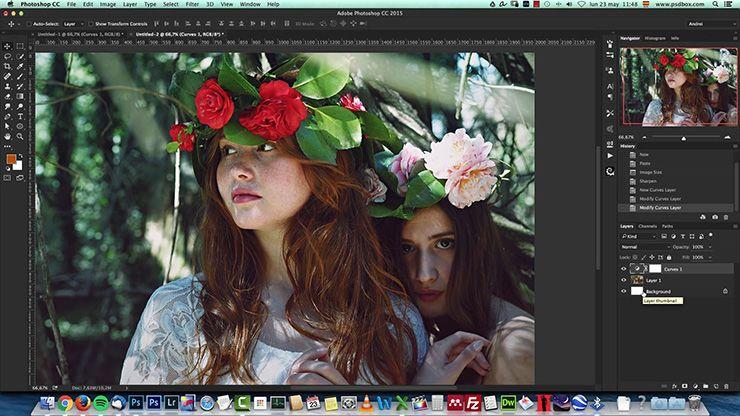Select the Clone Stamp tool
Image resolution: width=740 pixels, height=416 pixels.
(x=7, y=86)
